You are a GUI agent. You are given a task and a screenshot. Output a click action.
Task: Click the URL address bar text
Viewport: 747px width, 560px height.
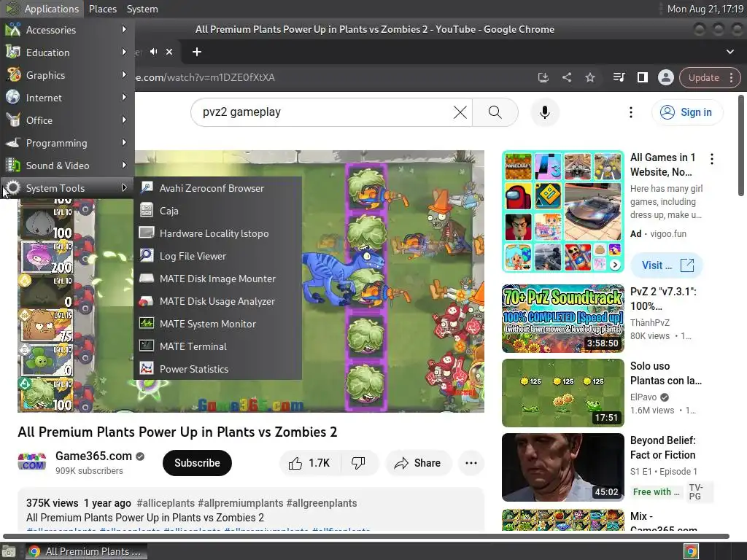click(205, 77)
